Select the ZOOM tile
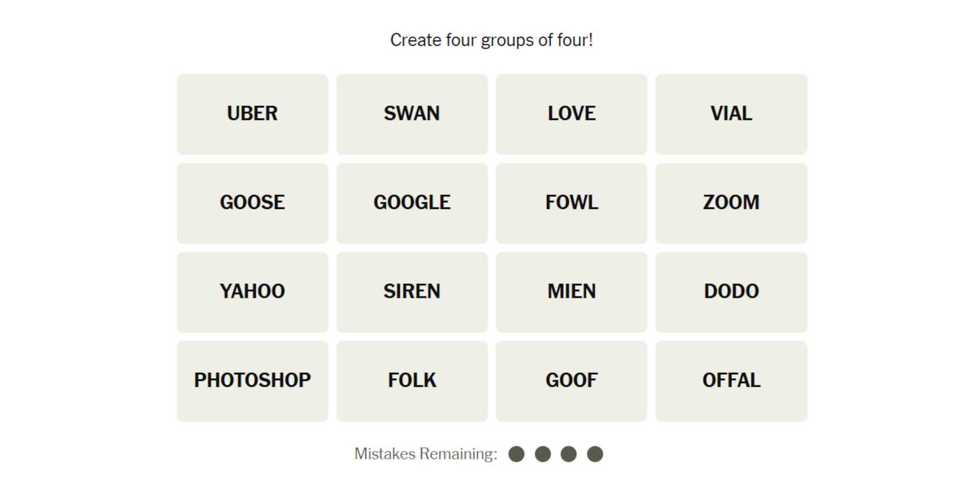This screenshot has width=980, height=490. pos(731,203)
